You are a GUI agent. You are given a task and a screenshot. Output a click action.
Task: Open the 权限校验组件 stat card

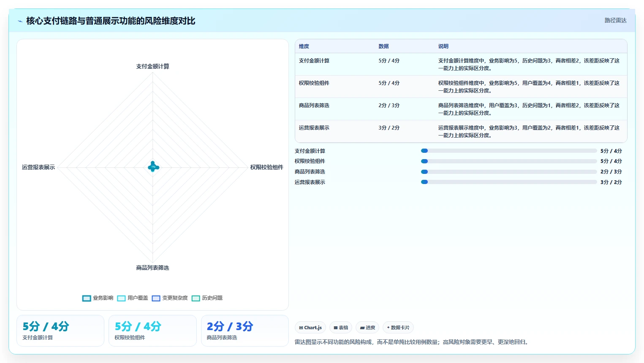[x=152, y=331]
